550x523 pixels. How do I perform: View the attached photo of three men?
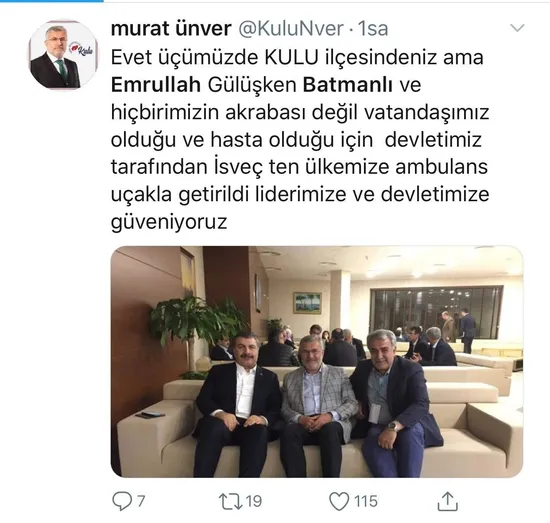(x=317, y=362)
